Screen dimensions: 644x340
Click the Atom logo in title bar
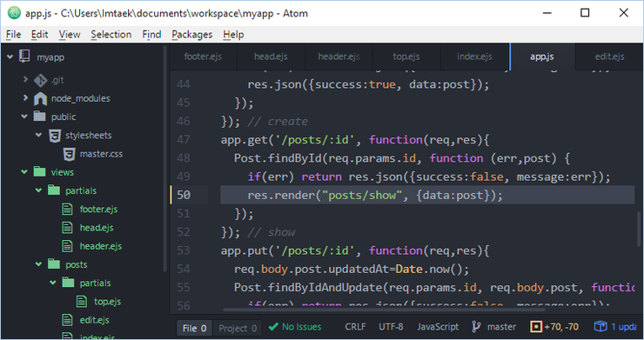click(x=14, y=13)
